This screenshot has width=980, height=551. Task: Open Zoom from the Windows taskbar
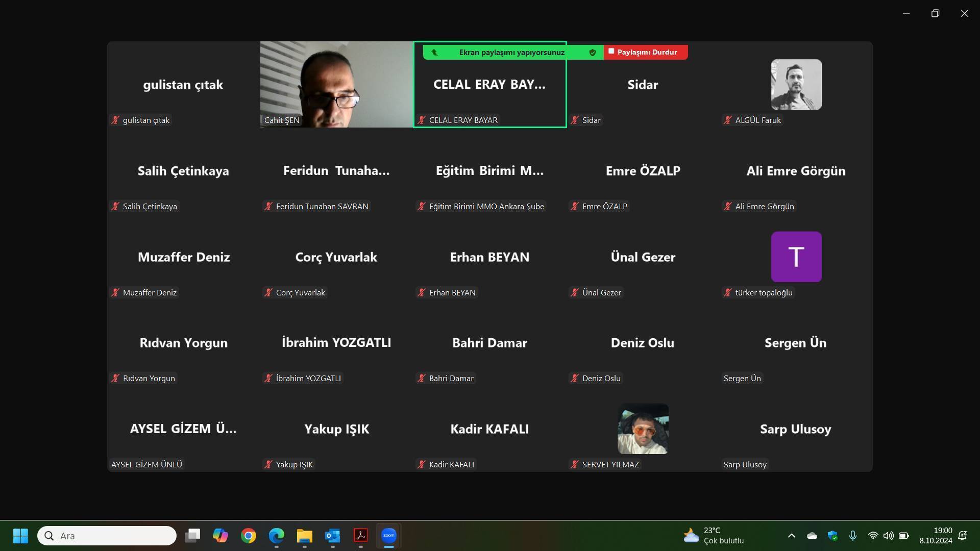coord(388,536)
